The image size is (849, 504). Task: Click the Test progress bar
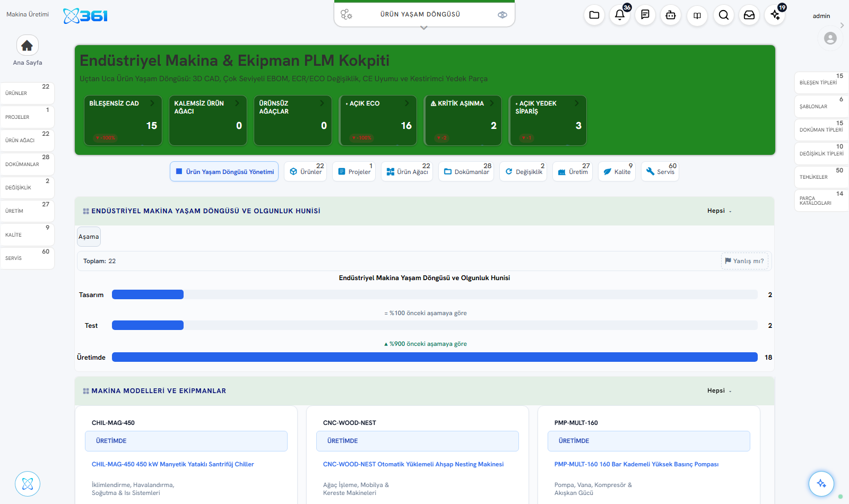tap(435, 325)
